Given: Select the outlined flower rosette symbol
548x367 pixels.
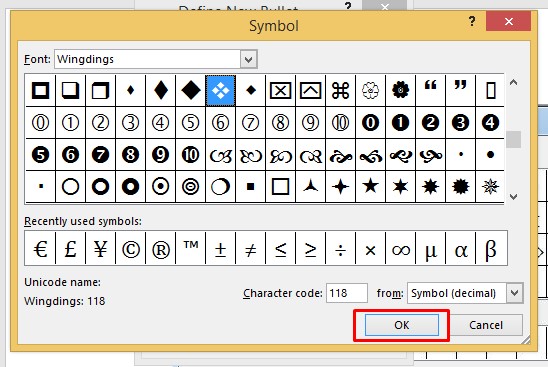Looking at the screenshot, I should tap(371, 91).
